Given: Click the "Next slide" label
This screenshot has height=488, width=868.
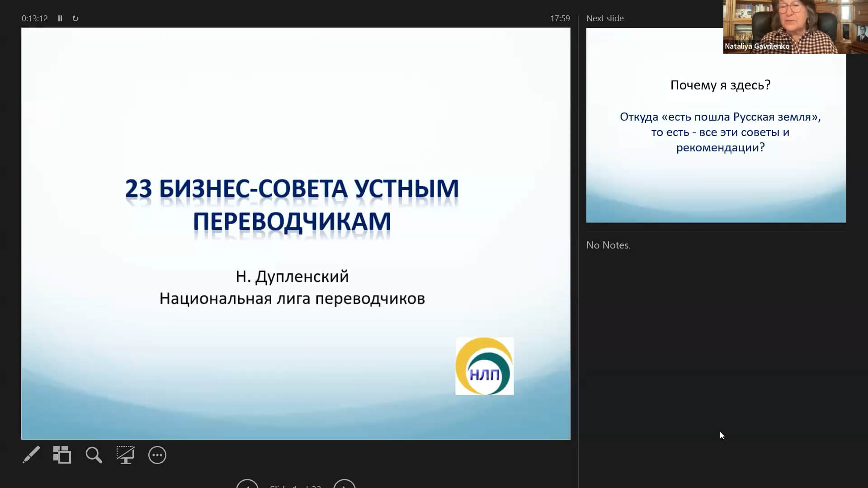Looking at the screenshot, I should [x=605, y=19].
